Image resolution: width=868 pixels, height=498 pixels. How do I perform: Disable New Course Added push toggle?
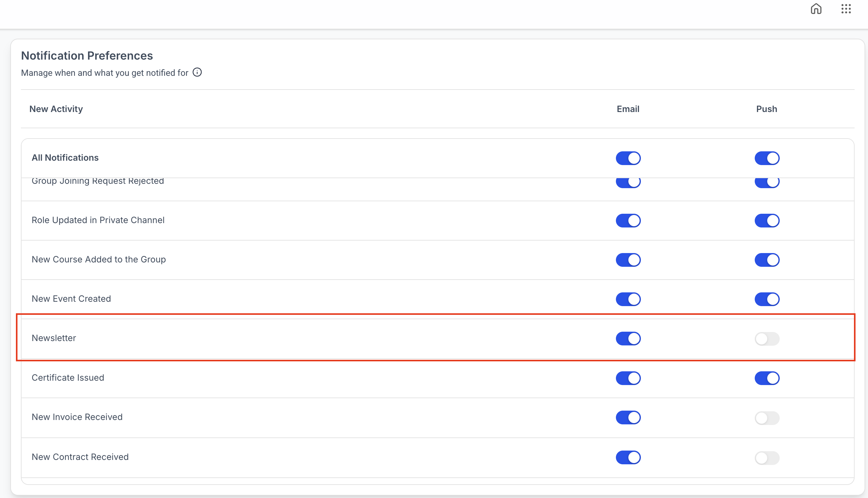click(767, 260)
